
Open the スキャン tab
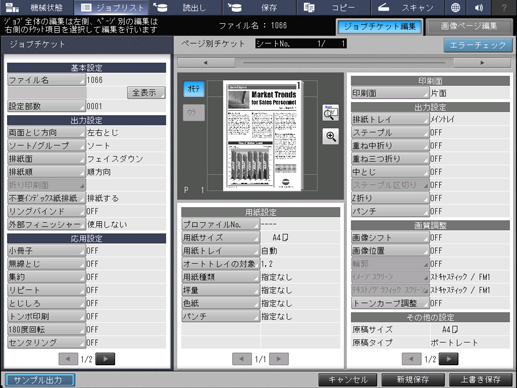pos(407,8)
